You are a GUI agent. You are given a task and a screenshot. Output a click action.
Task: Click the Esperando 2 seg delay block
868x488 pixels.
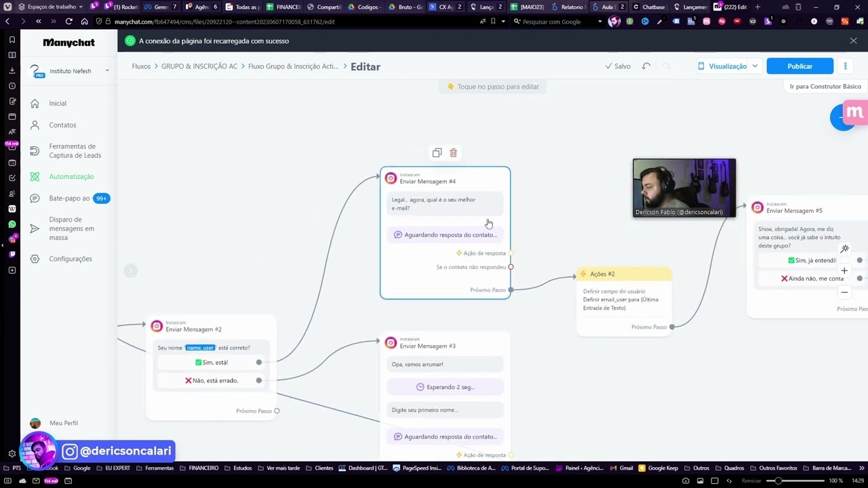coord(446,387)
